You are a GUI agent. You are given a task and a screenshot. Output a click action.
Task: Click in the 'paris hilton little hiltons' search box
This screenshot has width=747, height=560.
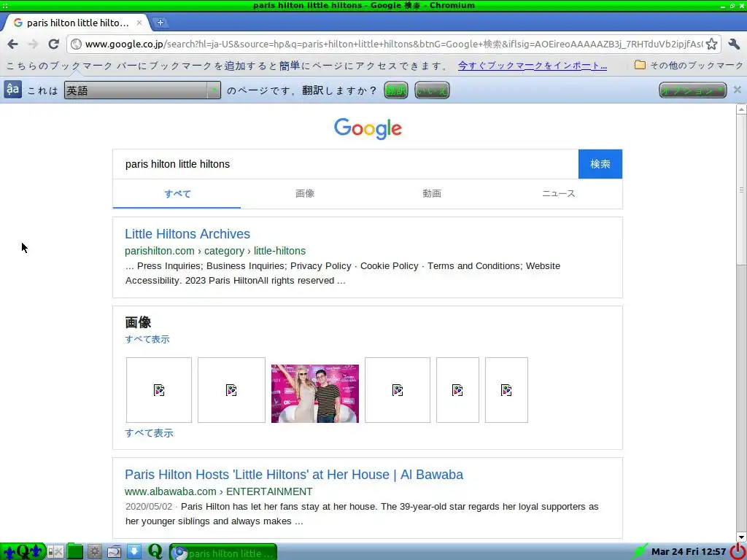(x=345, y=164)
